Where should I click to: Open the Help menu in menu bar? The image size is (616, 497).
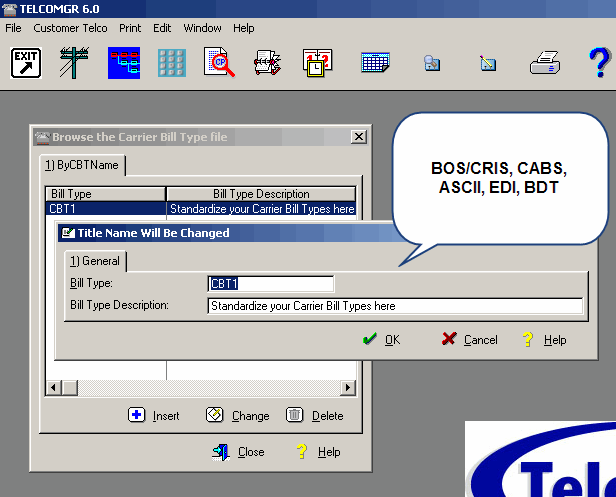point(244,28)
